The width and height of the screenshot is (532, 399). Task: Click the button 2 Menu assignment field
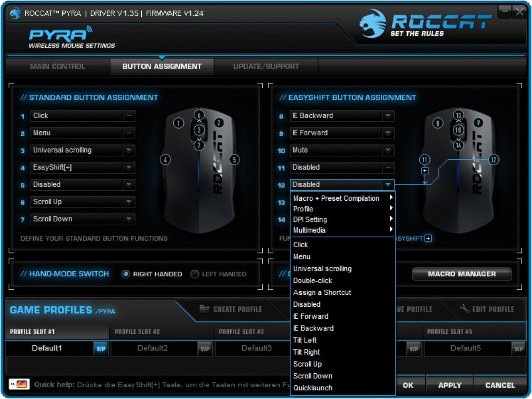tap(83, 133)
